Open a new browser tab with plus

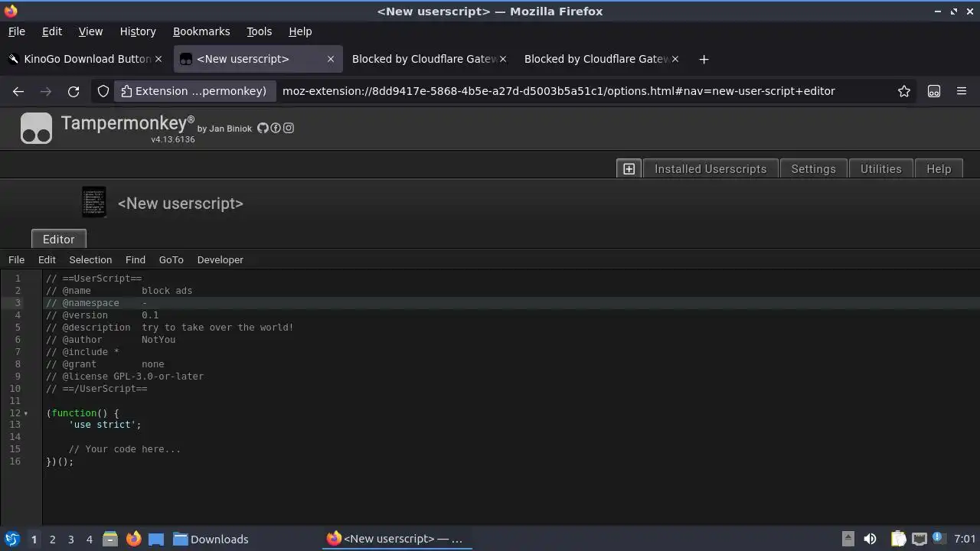704,59
